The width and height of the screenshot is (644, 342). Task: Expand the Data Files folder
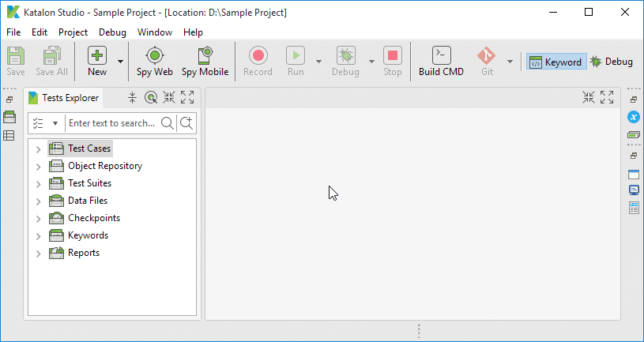38,201
